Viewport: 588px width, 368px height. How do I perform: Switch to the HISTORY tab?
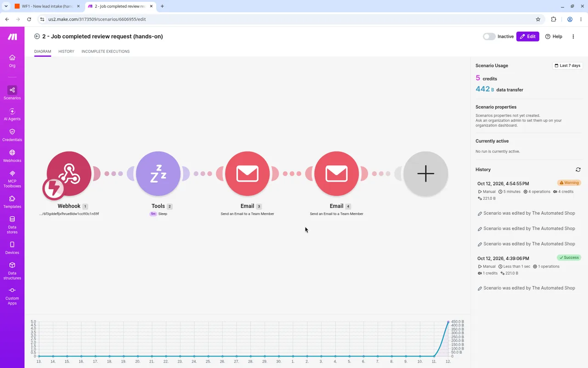[x=66, y=52]
